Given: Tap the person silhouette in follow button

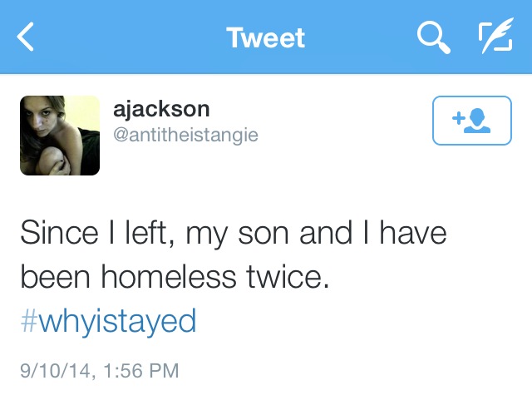Looking at the screenshot, I should point(480,121).
